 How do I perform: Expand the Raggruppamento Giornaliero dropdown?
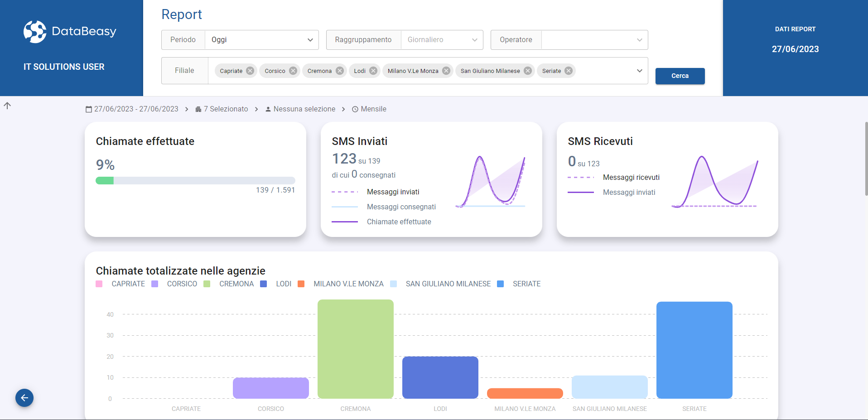(x=442, y=40)
